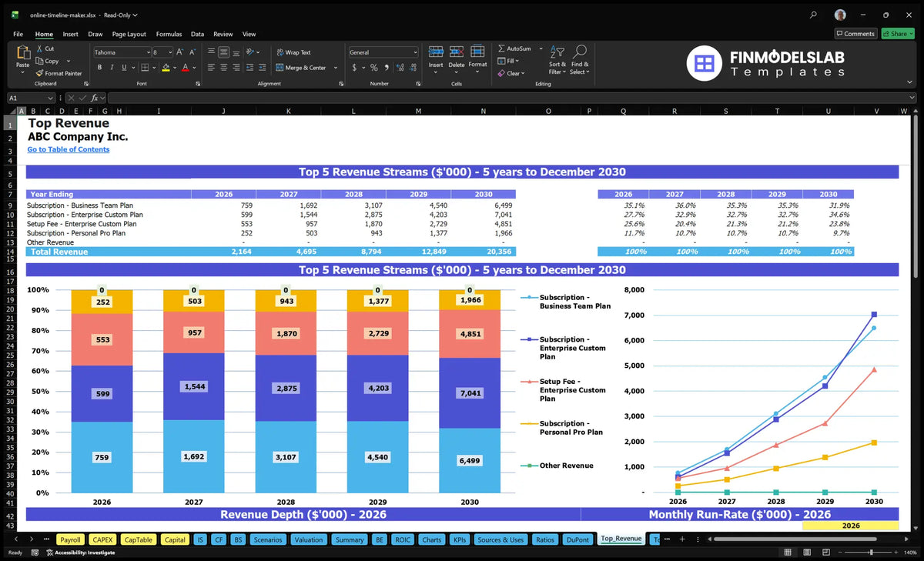Click the Comments button

[x=855, y=34]
